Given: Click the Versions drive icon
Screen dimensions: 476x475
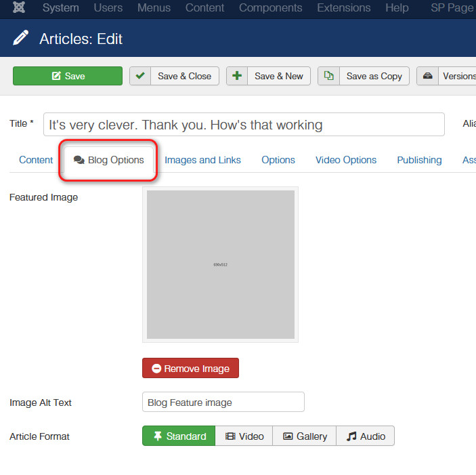Looking at the screenshot, I should [427, 76].
